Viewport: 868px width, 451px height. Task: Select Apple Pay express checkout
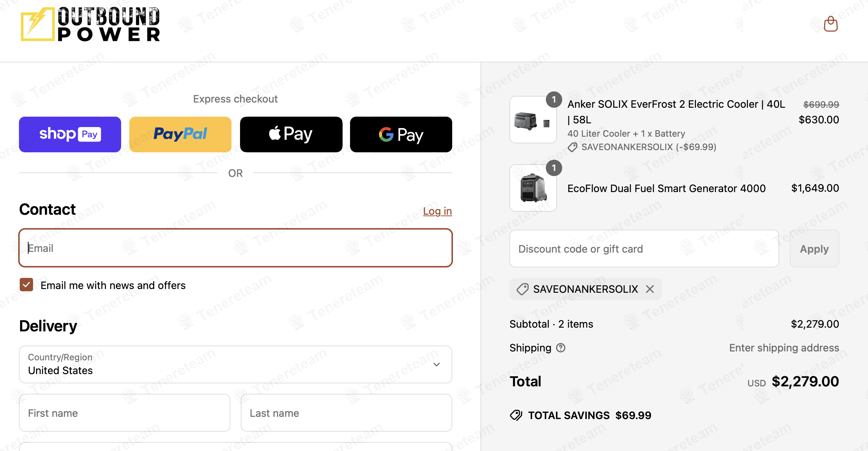click(291, 134)
